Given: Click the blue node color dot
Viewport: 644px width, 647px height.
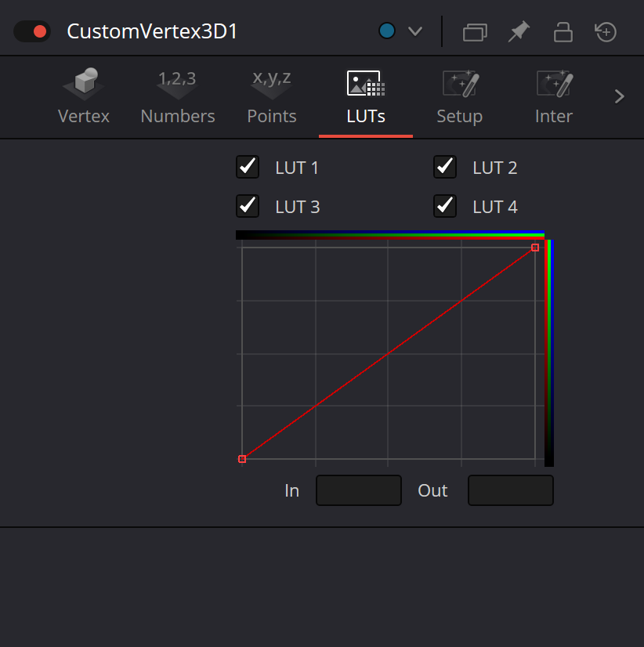Looking at the screenshot, I should click(387, 31).
